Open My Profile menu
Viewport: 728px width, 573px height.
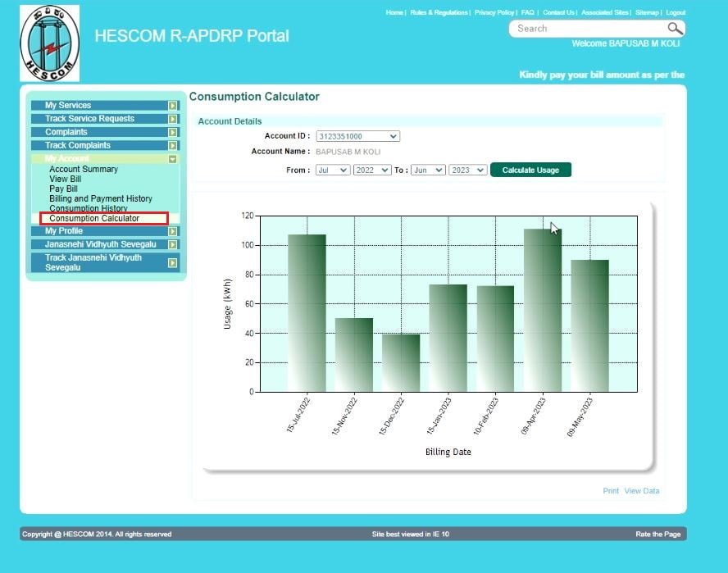point(106,231)
